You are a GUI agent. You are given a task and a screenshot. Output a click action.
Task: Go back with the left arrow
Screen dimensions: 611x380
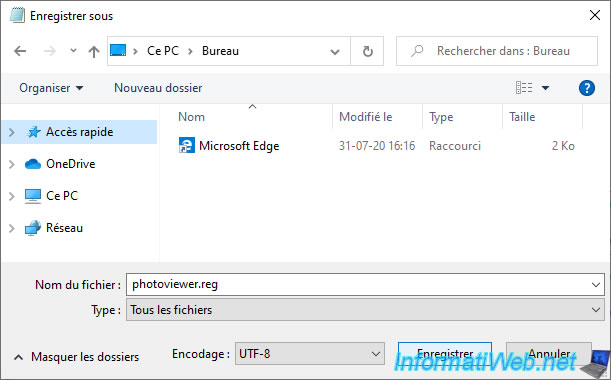pyautogui.click(x=20, y=51)
